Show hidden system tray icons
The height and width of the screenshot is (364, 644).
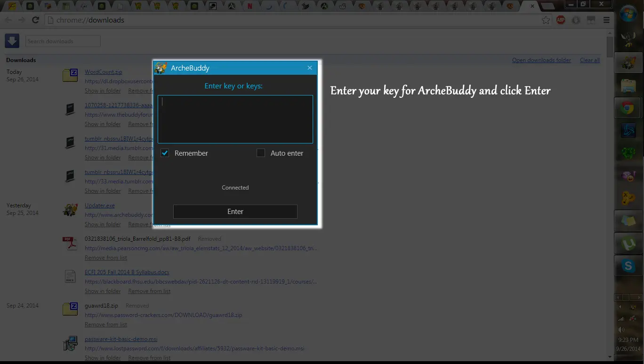click(x=620, y=307)
